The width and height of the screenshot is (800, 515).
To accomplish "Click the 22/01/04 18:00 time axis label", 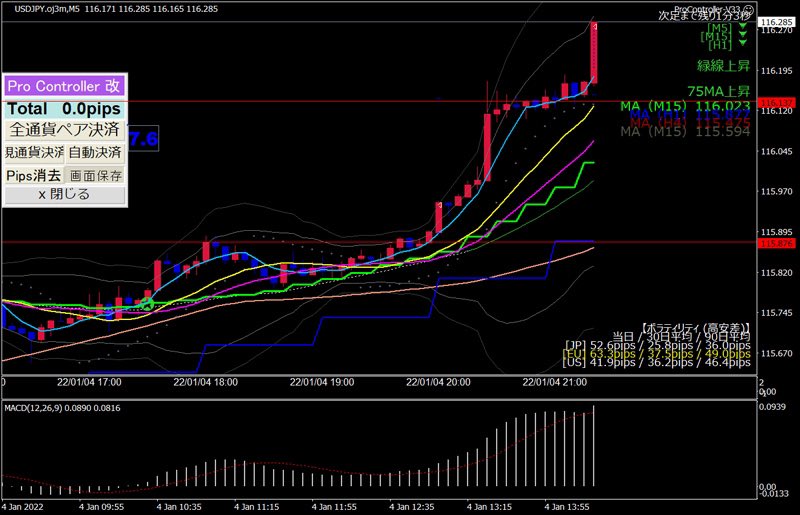I will (x=205, y=382).
